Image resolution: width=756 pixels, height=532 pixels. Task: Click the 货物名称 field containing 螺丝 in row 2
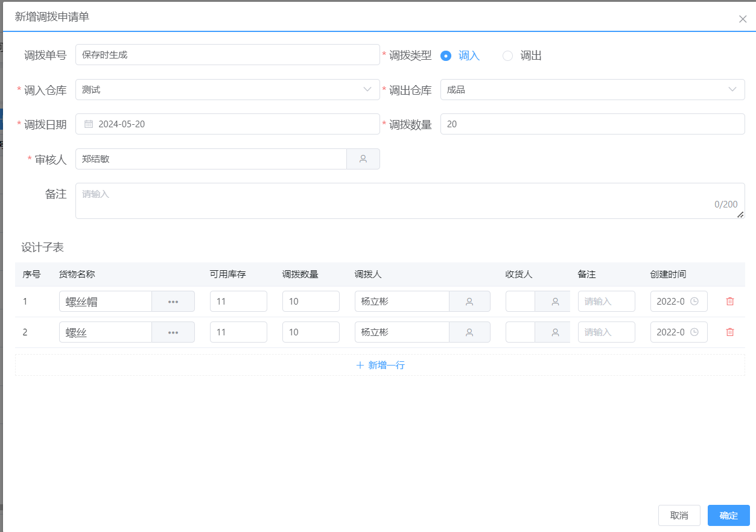106,332
